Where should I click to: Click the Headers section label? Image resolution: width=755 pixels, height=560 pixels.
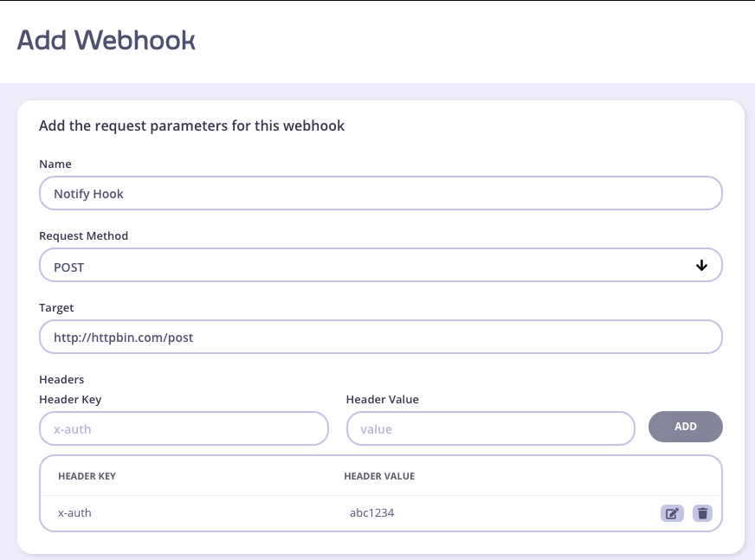(x=61, y=379)
